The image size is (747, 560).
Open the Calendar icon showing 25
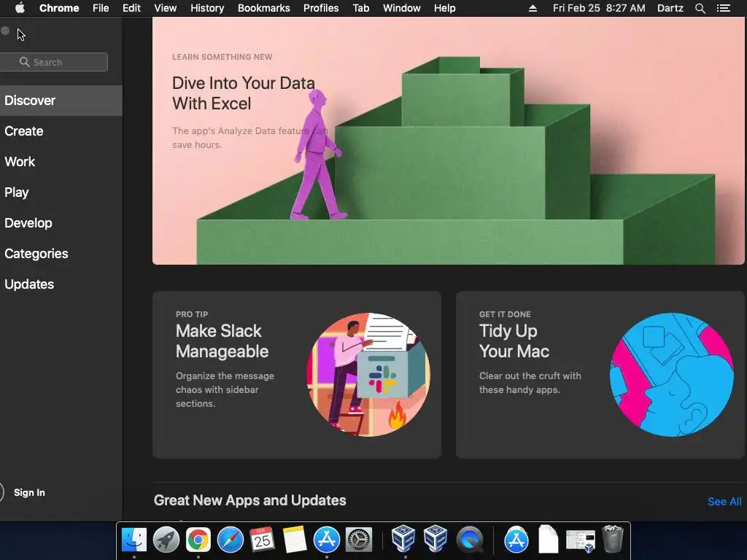point(262,540)
